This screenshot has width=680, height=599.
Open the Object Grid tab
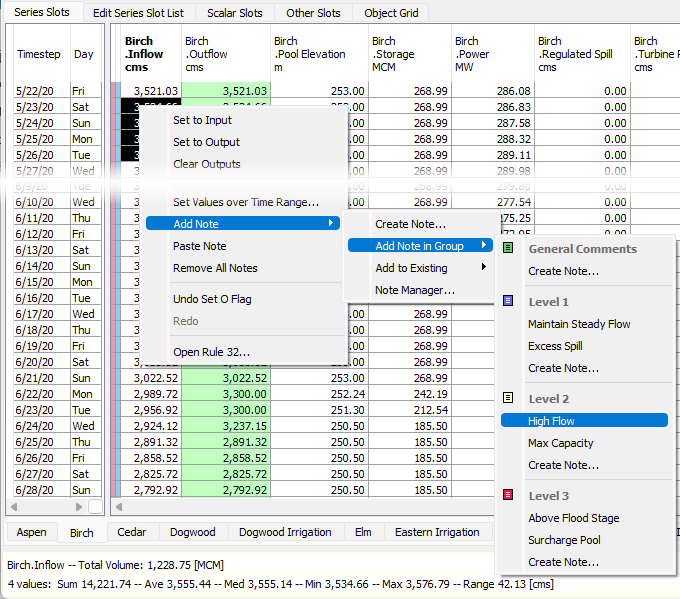[x=391, y=13]
